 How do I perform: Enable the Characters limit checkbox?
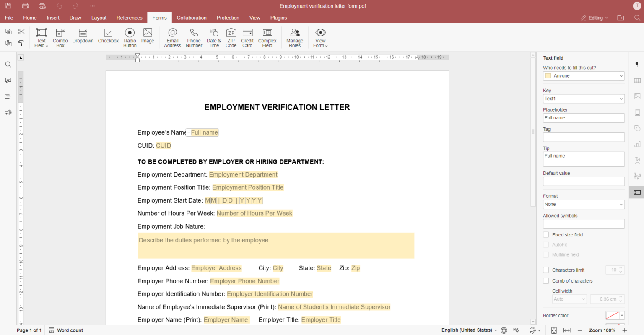[546, 270]
